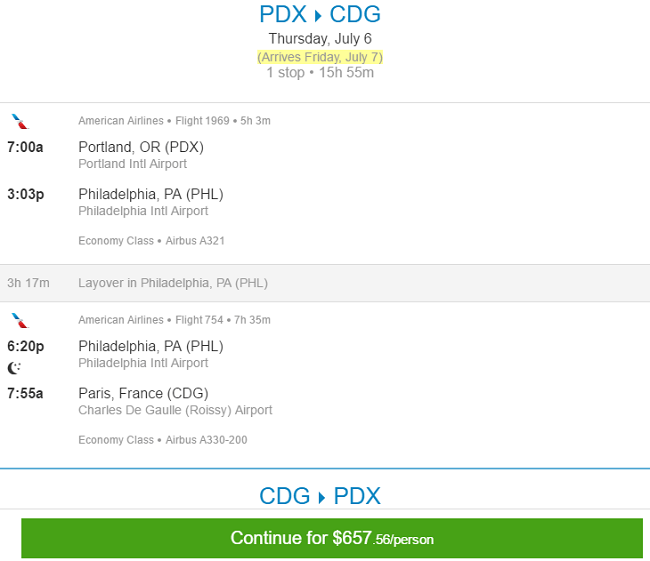This screenshot has width=650, height=561.
Task: Click Economy Class Airbus A321 details
Action: 151,241
